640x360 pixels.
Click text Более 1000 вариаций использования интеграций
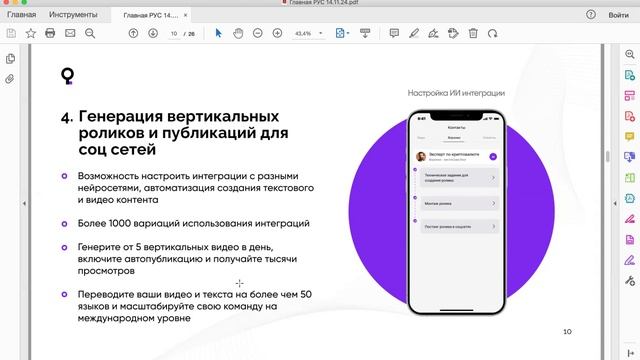[193, 223]
